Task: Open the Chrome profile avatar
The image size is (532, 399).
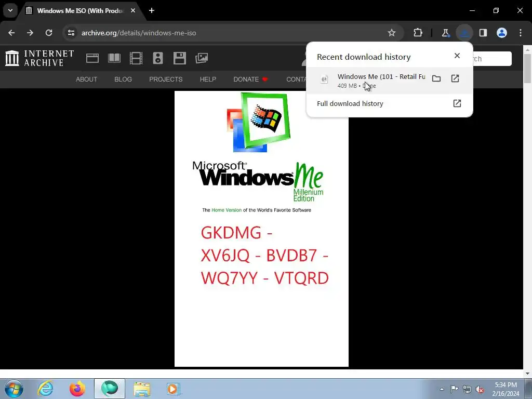Action: click(x=502, y=33)
